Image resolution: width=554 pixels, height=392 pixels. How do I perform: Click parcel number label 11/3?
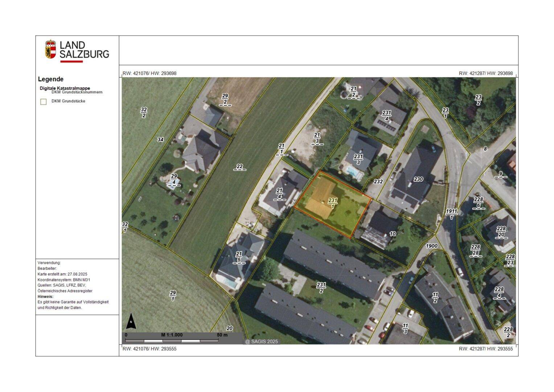coord(405,329)
